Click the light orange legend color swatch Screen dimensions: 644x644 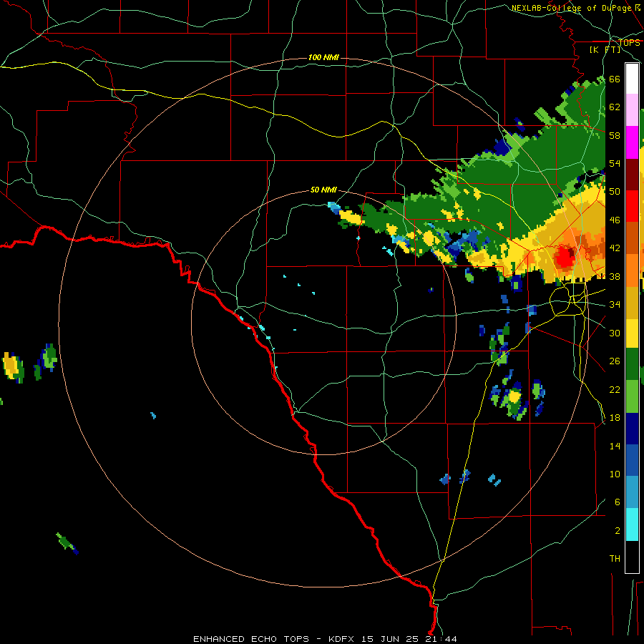[x=632, y=270]
